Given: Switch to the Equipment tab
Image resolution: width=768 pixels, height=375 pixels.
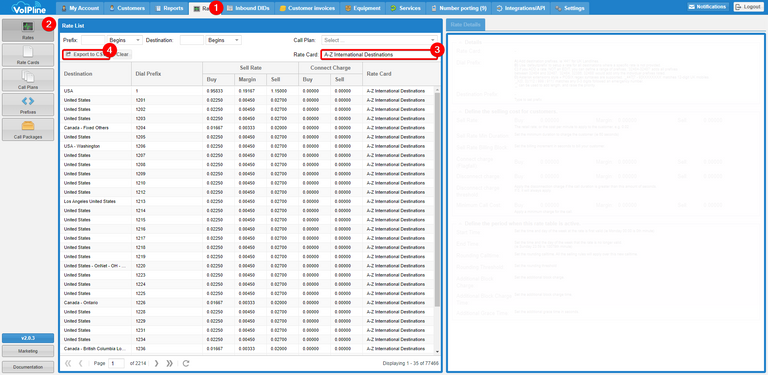Looking at the screenshot, I should (362, 8).
